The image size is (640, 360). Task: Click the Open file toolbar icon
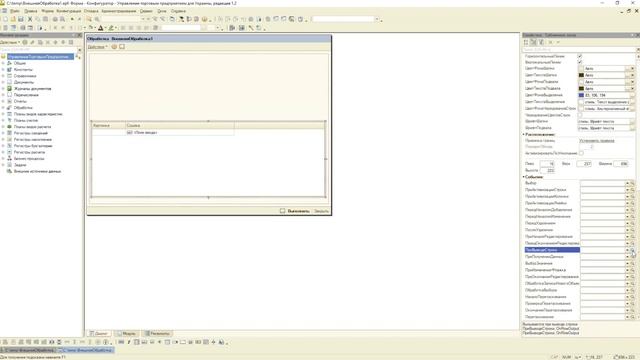[13, 19]
